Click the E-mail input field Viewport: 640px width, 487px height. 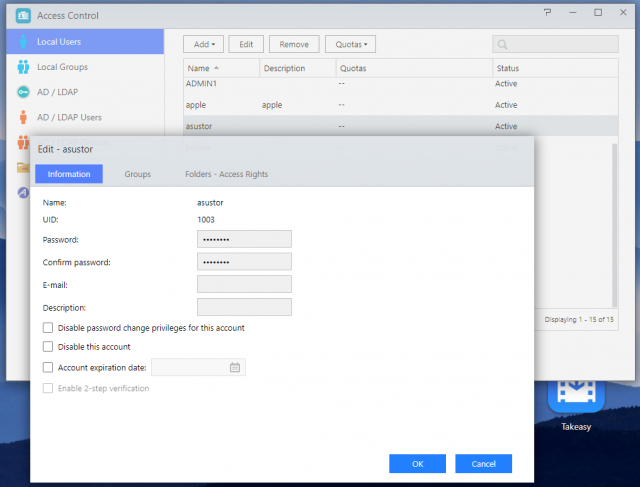tap(244, 285)
